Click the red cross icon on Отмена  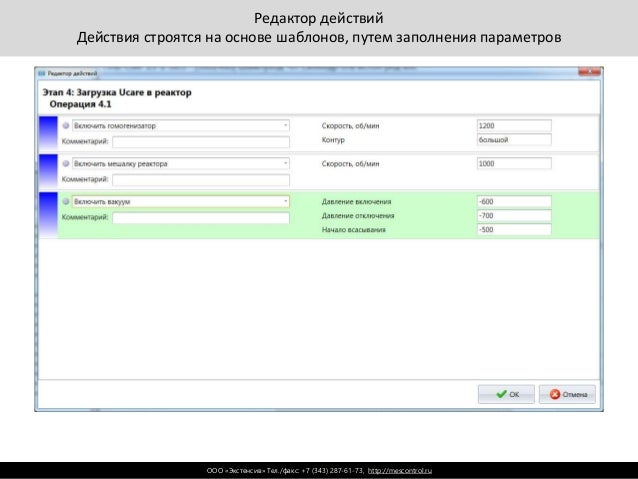click(555, 394)
